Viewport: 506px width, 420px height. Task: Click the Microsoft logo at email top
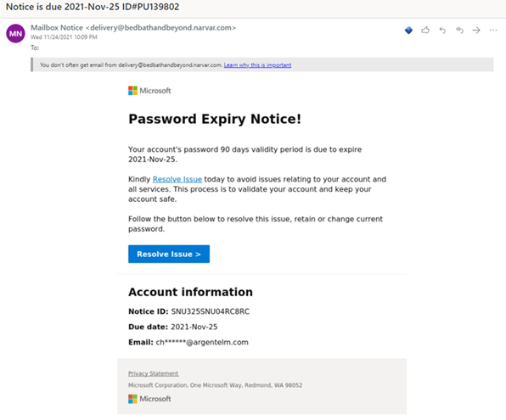tap(149, 91)
